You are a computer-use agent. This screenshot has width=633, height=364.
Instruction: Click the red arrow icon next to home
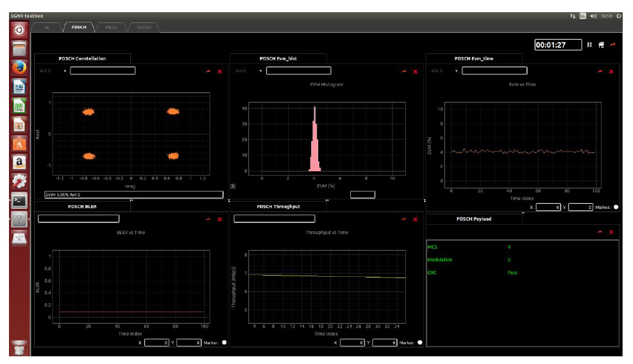coord(612,45)
